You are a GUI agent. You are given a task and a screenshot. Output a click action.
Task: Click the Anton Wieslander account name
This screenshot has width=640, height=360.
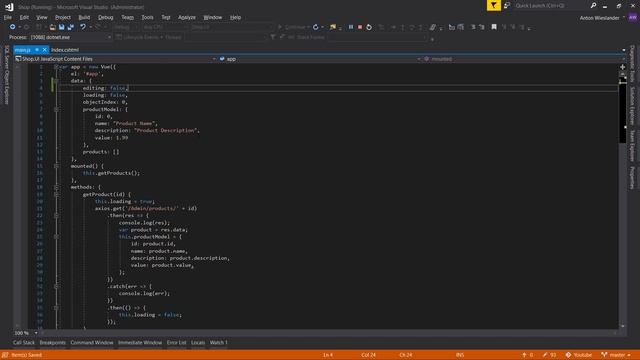pos(599,18)
